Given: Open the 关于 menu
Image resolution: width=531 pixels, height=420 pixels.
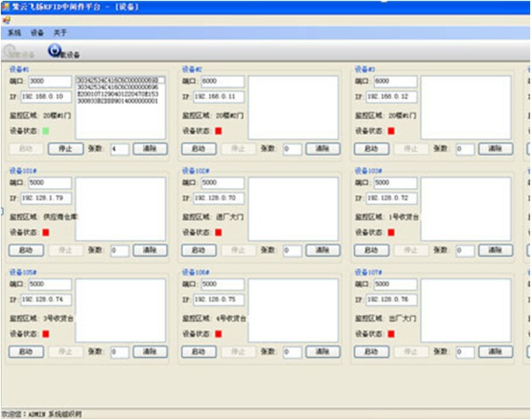Looking at the screenshot, I should click(x=60, y=33).
